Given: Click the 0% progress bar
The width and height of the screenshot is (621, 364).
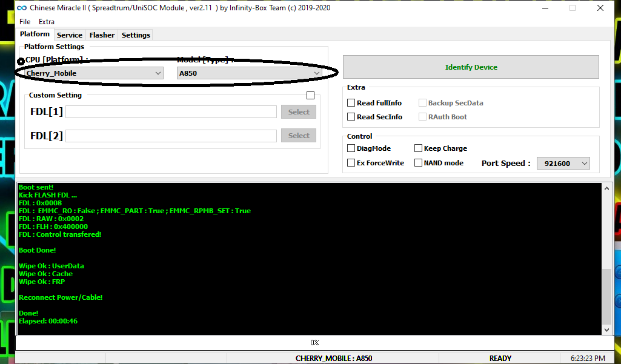Looking at the screenshot, I should click(x=314, y=343).
